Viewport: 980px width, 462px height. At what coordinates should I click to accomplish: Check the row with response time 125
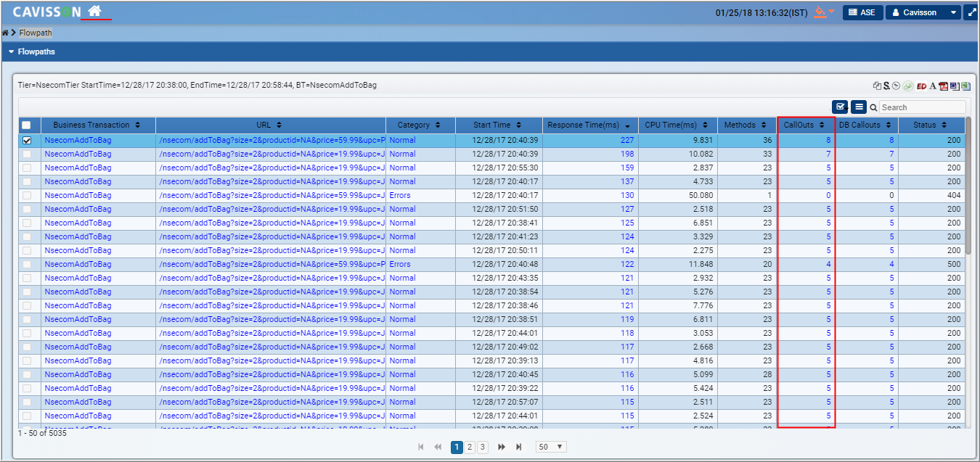click(27, 223)
